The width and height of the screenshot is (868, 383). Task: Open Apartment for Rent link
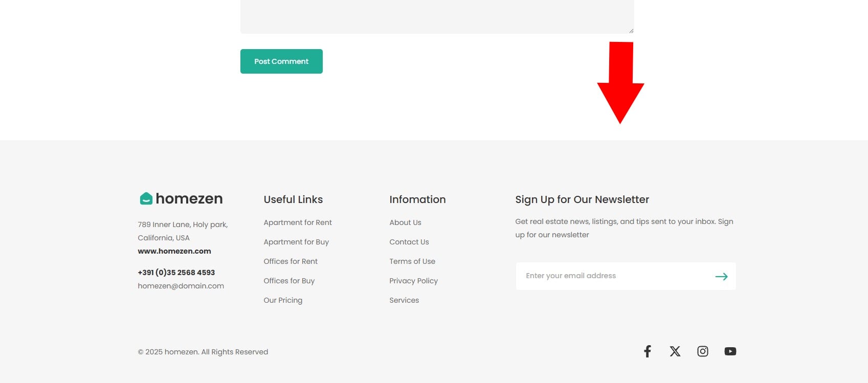point(297,222)
